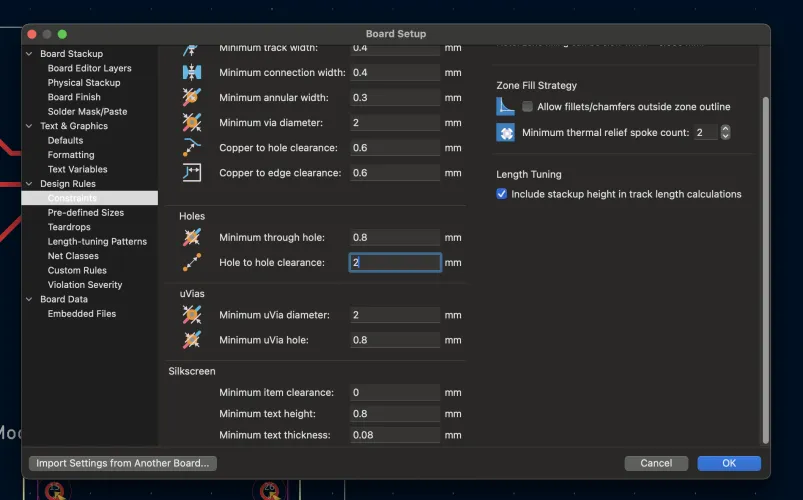Click the minimum uVia diameter field
The width and height of the screenshot is (803, 500).
(395, 315)
